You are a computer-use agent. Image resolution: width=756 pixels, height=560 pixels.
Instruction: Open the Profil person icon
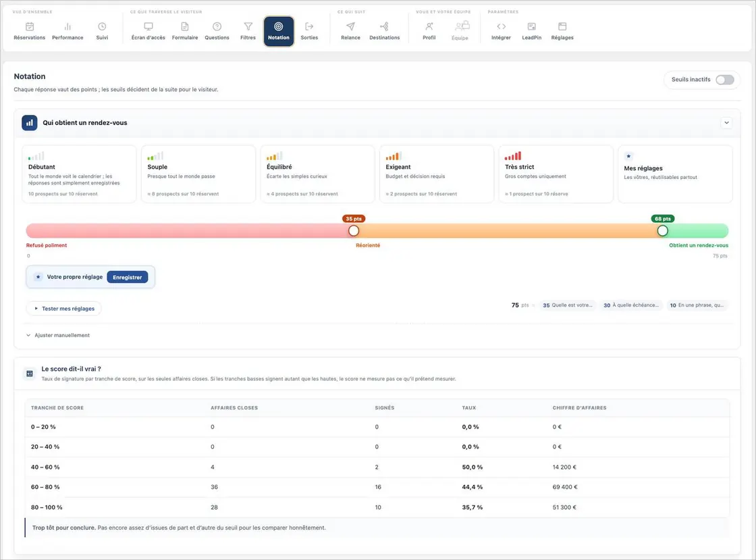pyautogui.click(x=429, y=26)
